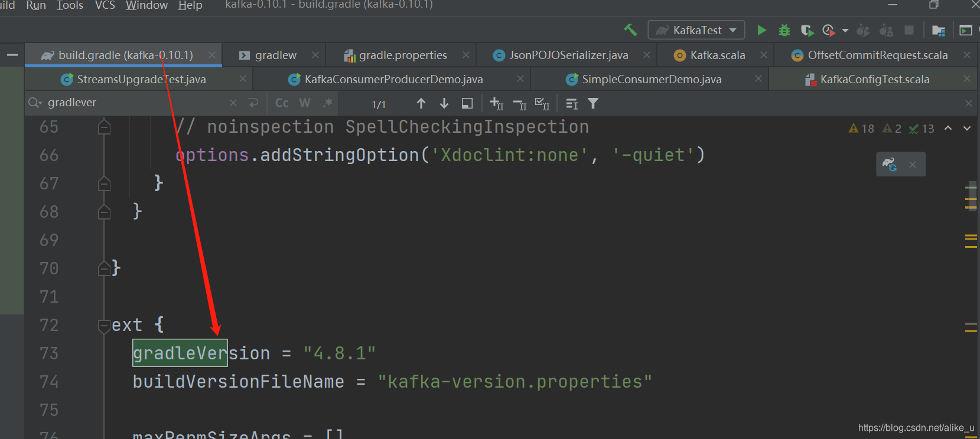The width and height of the screenshot is (980, 439).
Task: Run with Coverage shield icon
Action: coord(807,30)
